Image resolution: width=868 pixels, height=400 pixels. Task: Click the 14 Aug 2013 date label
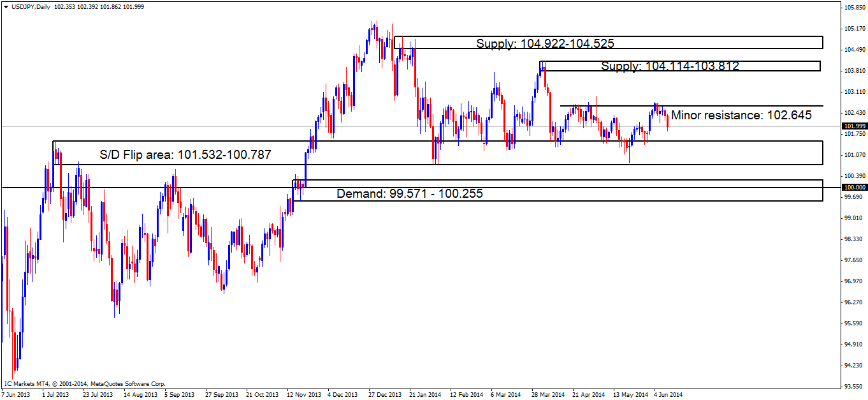(140, 395)
